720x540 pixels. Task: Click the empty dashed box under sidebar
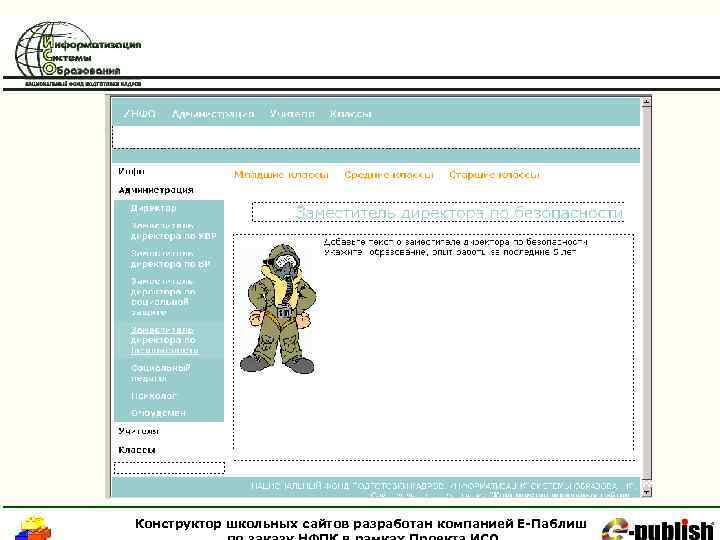coord(169,468)
